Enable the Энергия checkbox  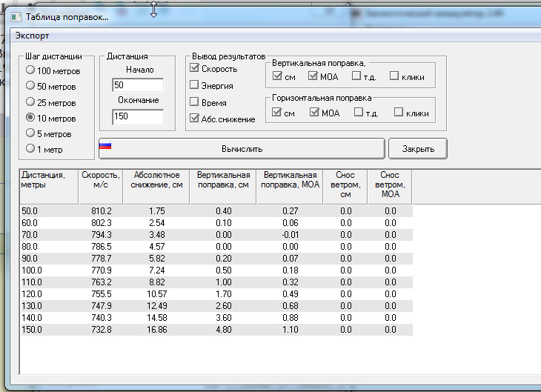pyautogui.click(x=194, y=85)
